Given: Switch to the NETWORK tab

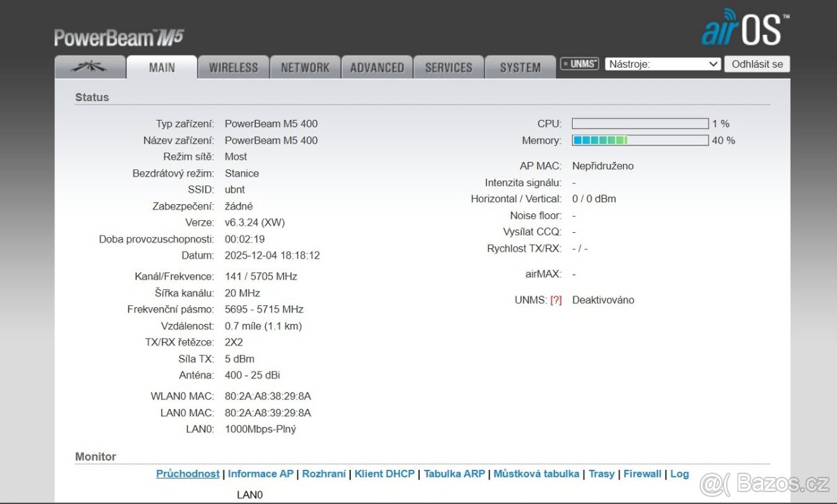Looking at the screenshot, I should tap(305, 68).
